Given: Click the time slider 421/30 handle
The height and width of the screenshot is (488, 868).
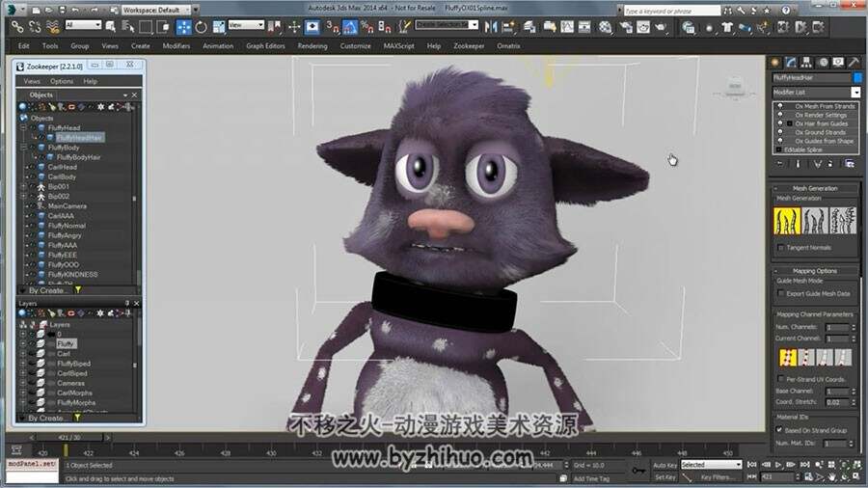Looking at the screenshot, I should coord(69,437).
